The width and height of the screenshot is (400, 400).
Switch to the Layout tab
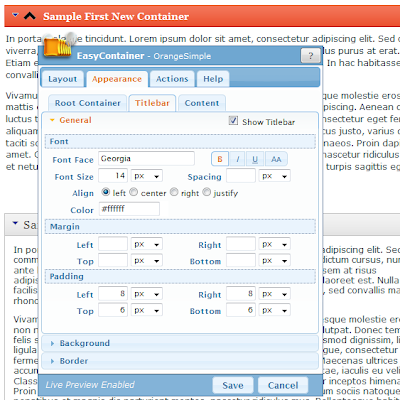click(62, 79)
